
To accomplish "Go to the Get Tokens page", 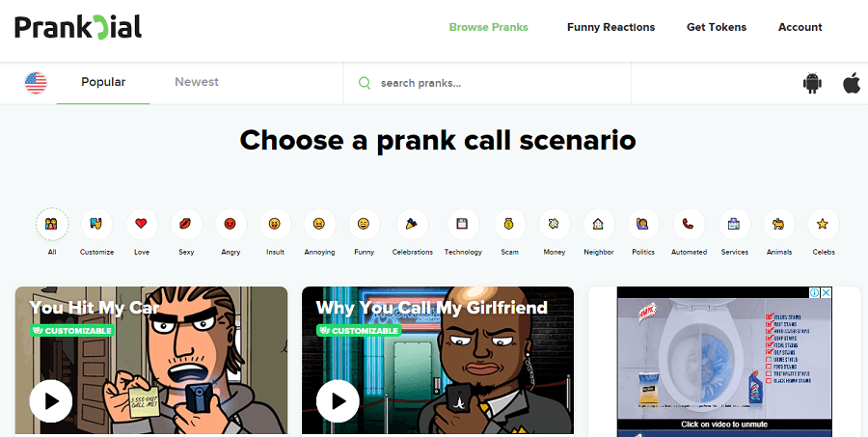I will pyautogui.click(x=717, y=27).
